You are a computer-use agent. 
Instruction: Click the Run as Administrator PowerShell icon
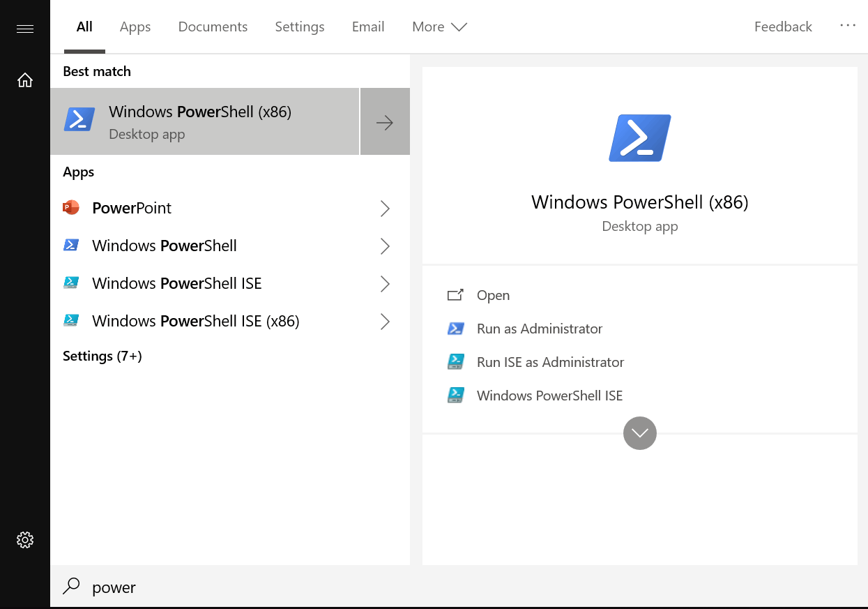point(456,329)
